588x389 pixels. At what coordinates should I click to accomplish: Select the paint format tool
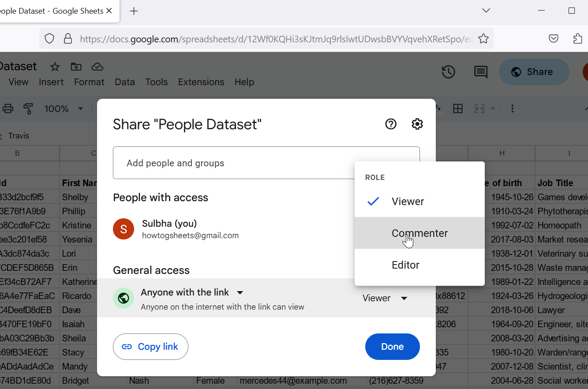point(28,108)
